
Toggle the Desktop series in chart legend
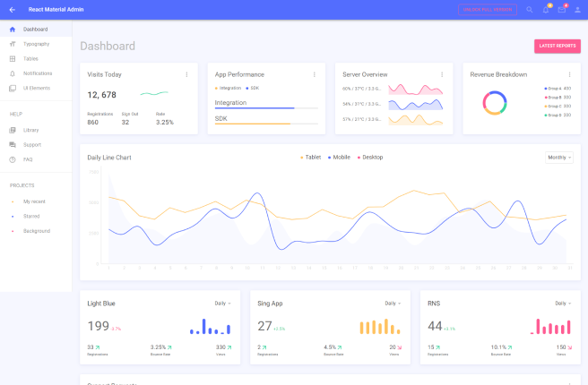370,158
